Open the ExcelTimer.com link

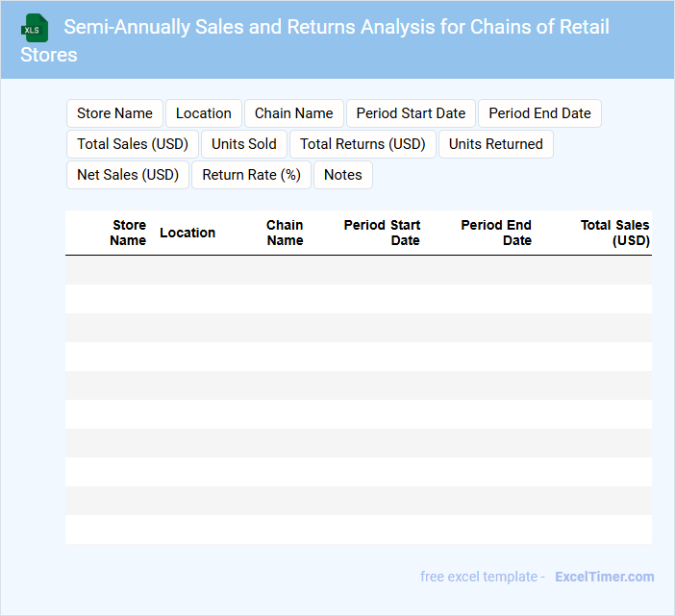click(x=605, y=577)
